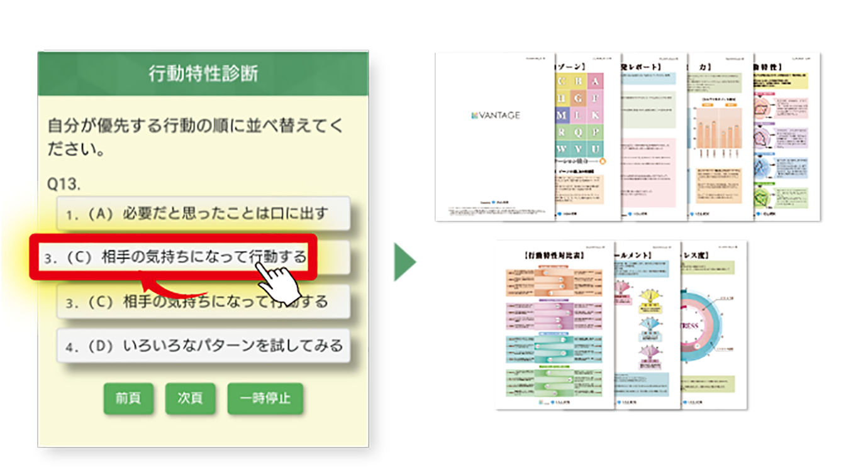Click the 前頁 button
868x470 pixels.
pyautogui.click(x=128, y=398)
